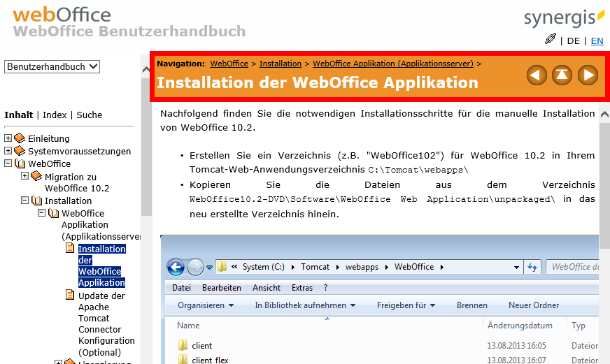Click Explorer forward arrow in screenshot
Image resolution: width=610 pixels, height=364 pixels.
pos(195,267)
